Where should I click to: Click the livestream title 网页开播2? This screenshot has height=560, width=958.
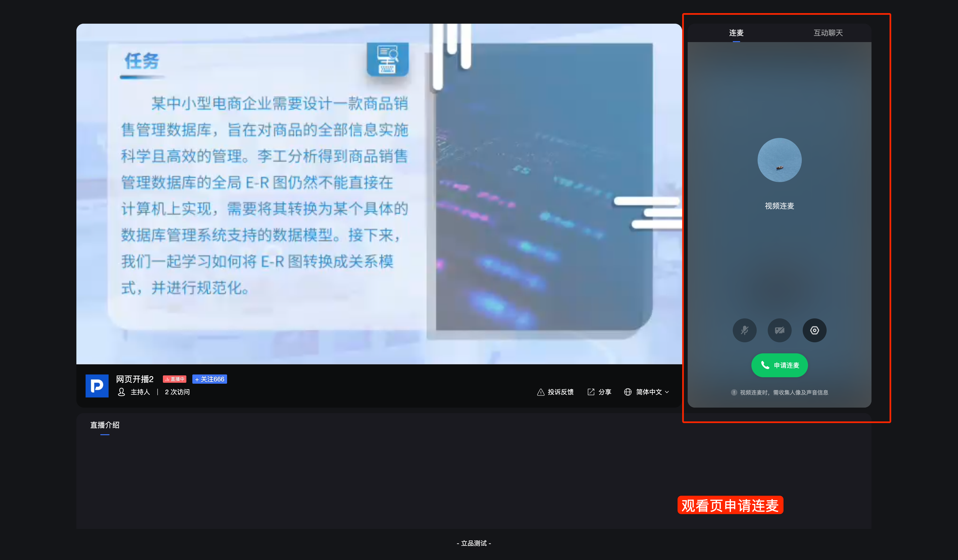[x=135, y=379]
